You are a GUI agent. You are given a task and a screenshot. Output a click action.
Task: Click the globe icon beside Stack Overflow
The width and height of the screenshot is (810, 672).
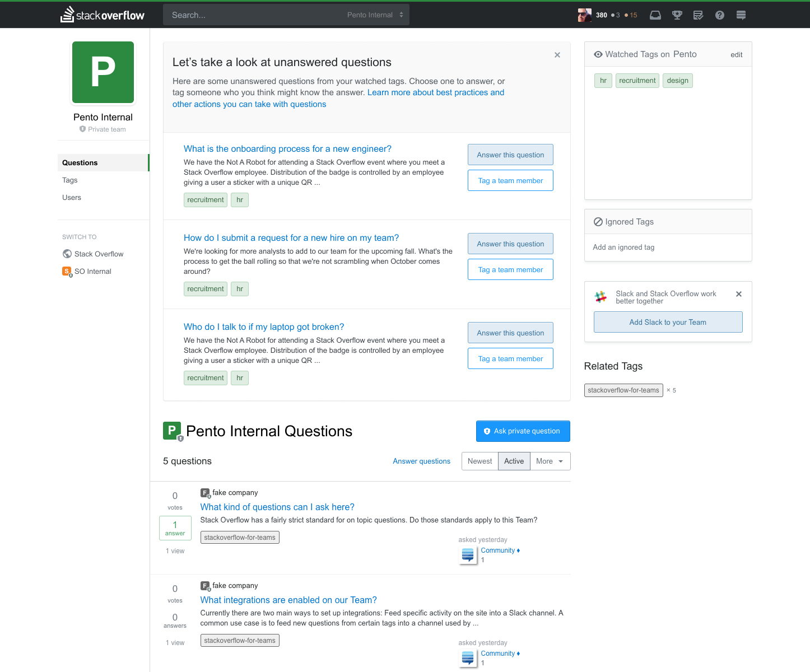(67, 254)
